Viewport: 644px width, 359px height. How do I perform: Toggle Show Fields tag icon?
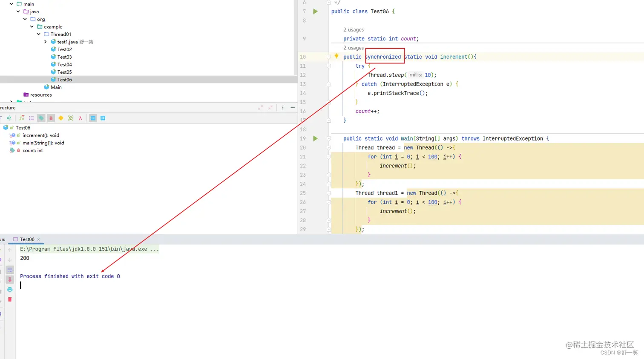(41, 118)
